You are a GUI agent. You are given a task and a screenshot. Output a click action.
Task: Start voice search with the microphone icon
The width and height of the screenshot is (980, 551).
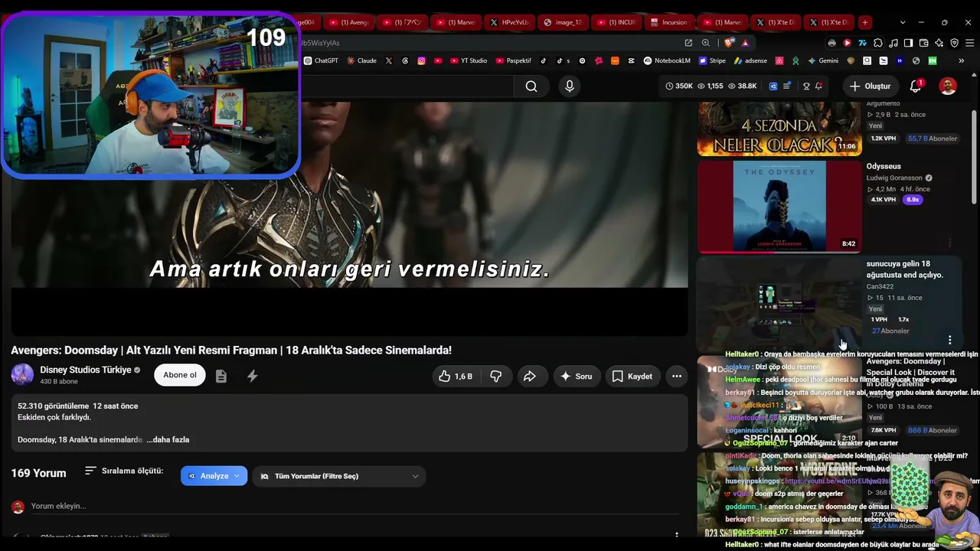coord(570,86)
